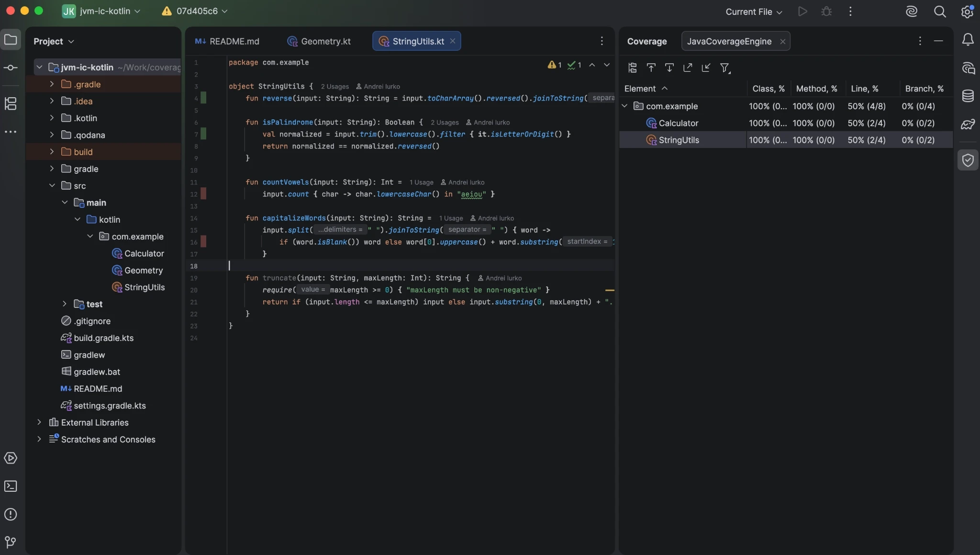The image size is (980, 555).
Task: Open Notifications bell icon
Action: pos(968,40)
